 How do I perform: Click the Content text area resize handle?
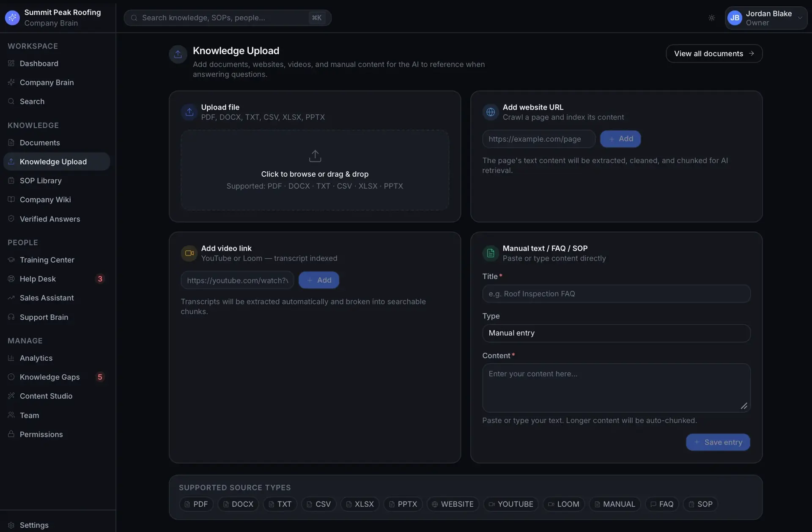tap(744, 406)
